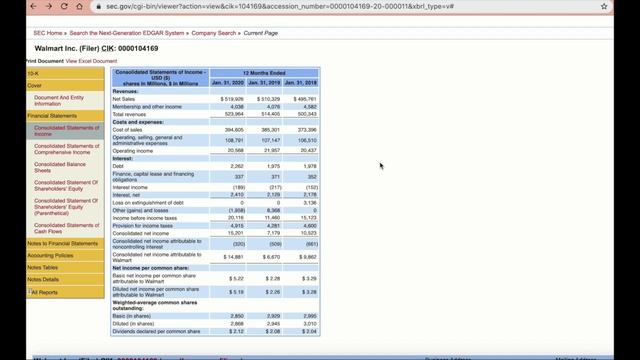Image resolution: width=640 pixels, height=360 pixels.
Task: Click the 12 Months Ended header
Action: click(264, 73)
